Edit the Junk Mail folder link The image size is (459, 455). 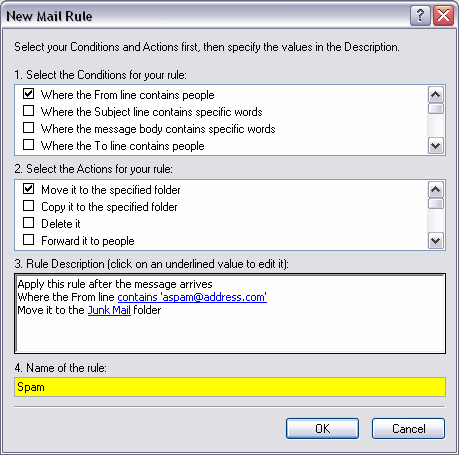coord(109,310)
